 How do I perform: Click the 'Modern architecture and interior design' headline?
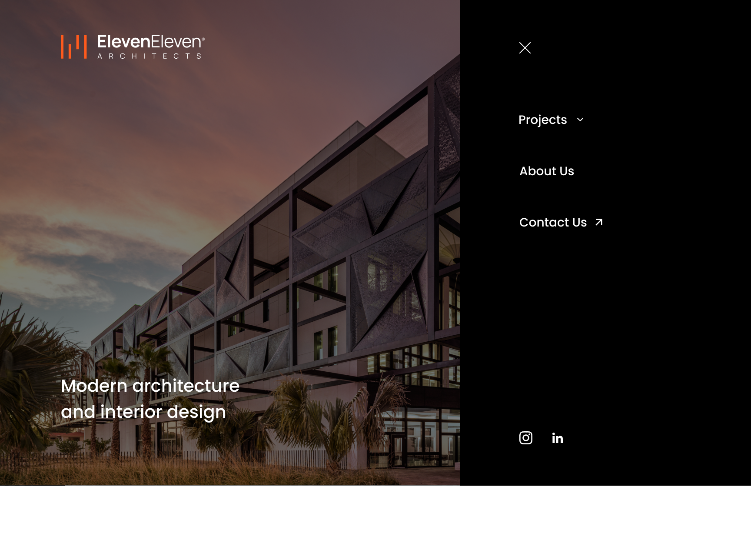(150, 399)
